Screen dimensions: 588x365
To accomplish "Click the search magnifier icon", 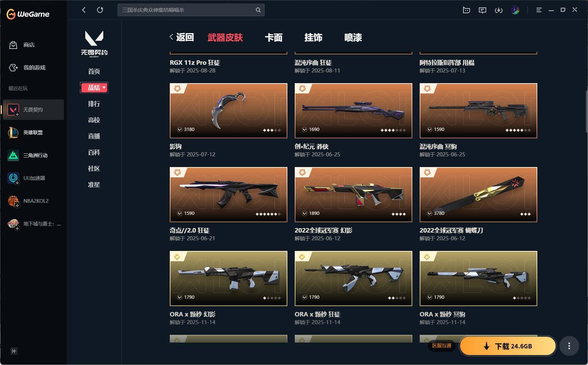I will (x=258, y=10).
